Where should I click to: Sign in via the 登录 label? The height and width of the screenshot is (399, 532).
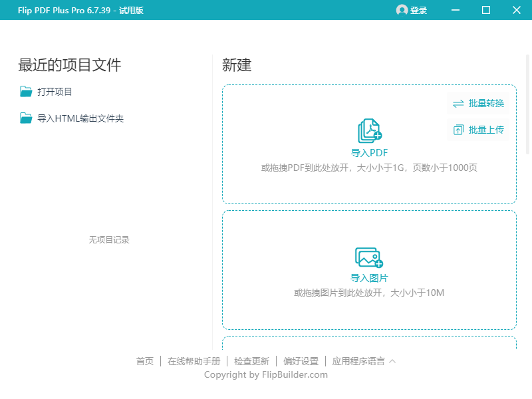(419, 10)
